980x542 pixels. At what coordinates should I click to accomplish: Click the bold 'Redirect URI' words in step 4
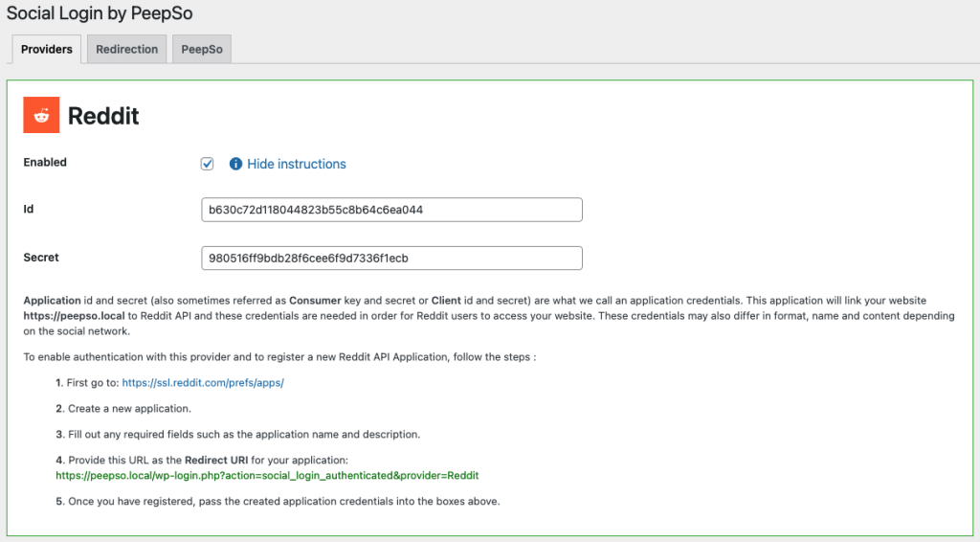point(216,460)
